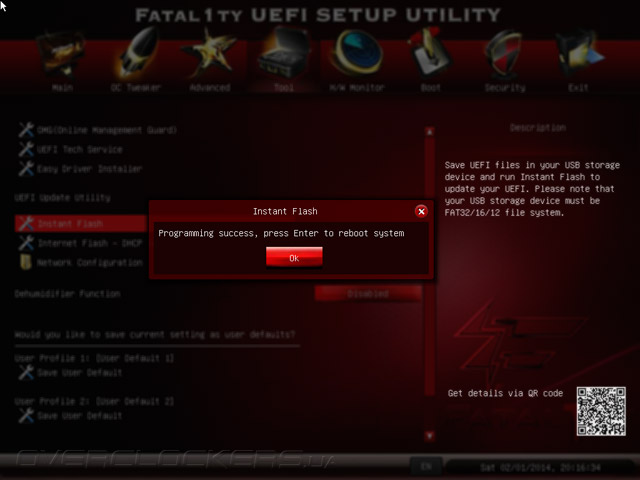Viewport: 640px width, 480px height.
Task: Click wrench icon beside Internet Flash
Action: coord(26,243)
